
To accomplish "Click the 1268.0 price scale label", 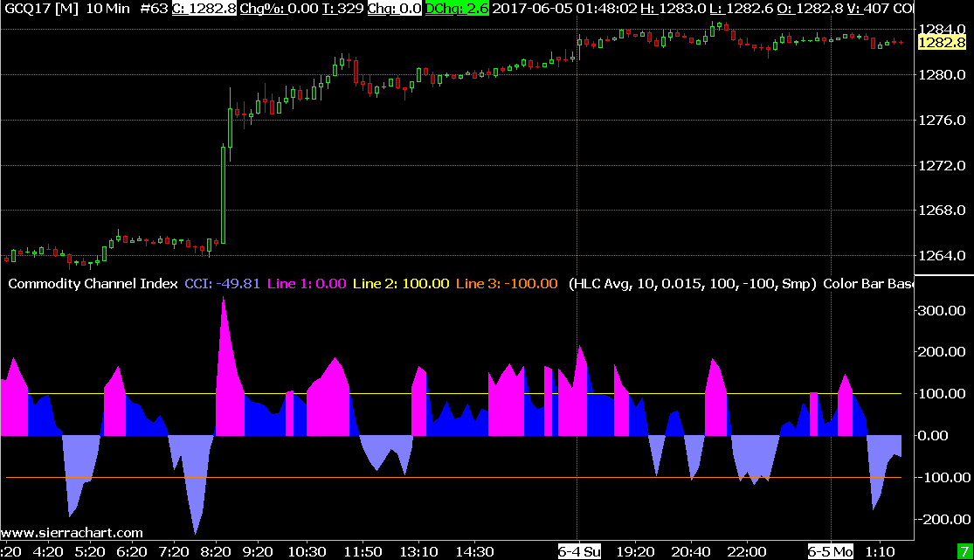I will tap(942, 210).
